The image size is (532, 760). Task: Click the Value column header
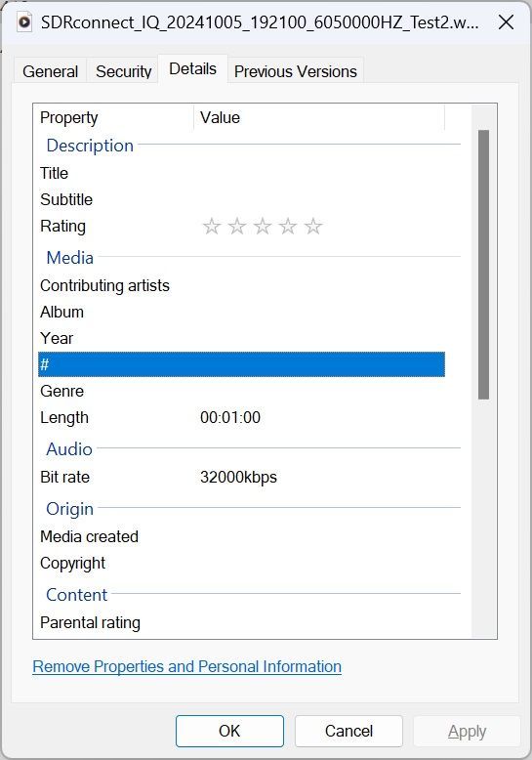pyautogui.click(x=319, y=117)
